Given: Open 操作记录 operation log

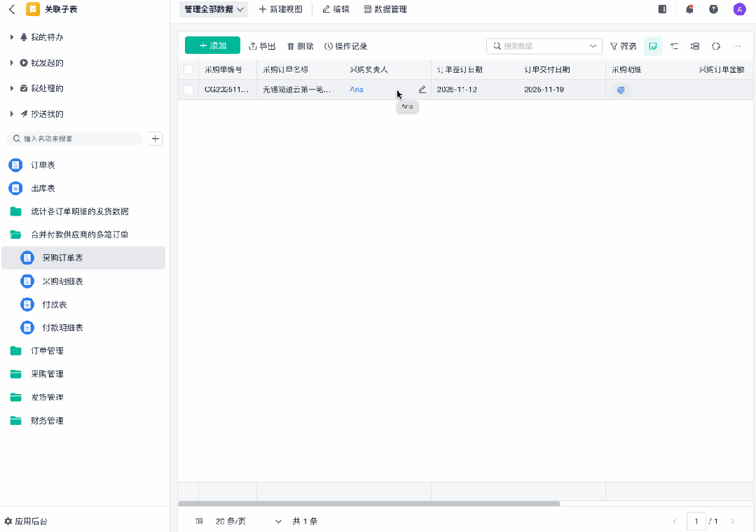Looking at the screenshot, I should [x=345, y=46].
